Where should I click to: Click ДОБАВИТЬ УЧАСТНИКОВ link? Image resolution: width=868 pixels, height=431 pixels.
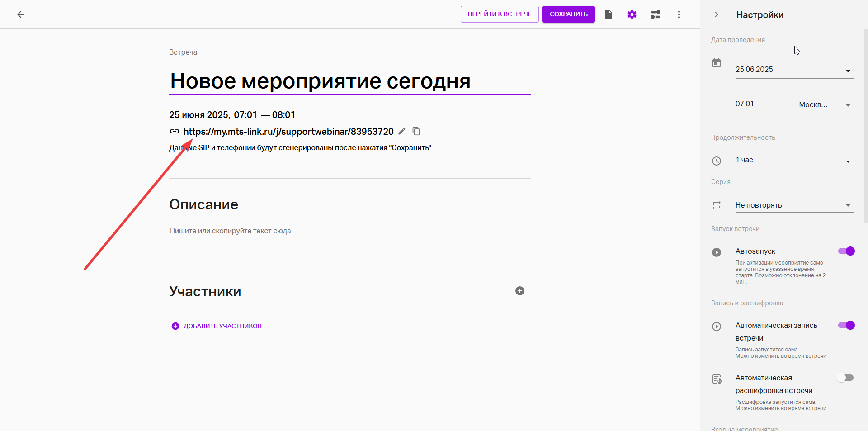217,326
